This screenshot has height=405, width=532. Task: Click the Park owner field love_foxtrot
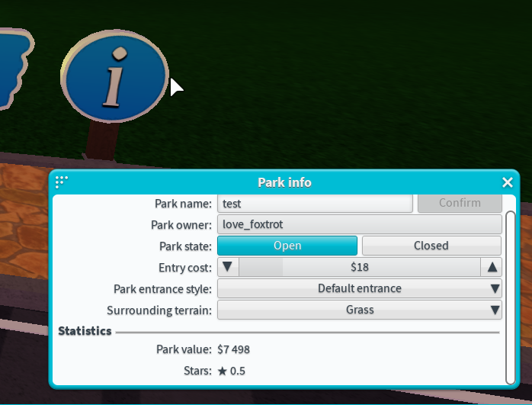359,224
